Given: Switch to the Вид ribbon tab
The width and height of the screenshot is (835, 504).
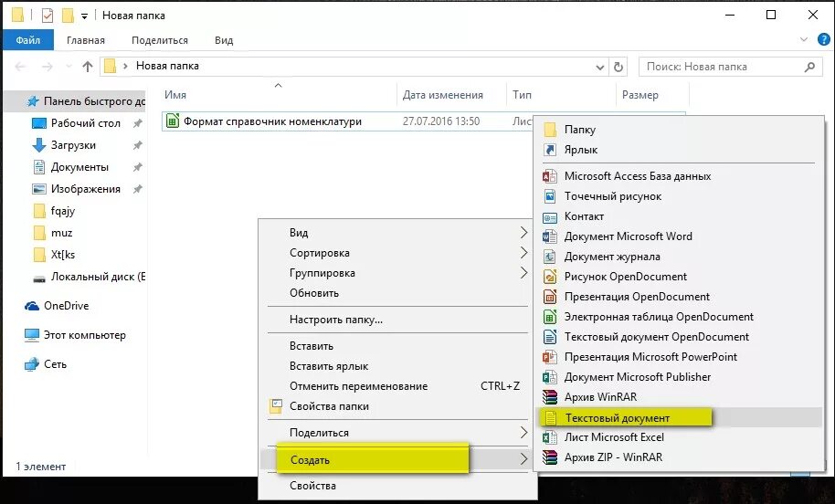Looking at the screenshot, I should [224, 40].
